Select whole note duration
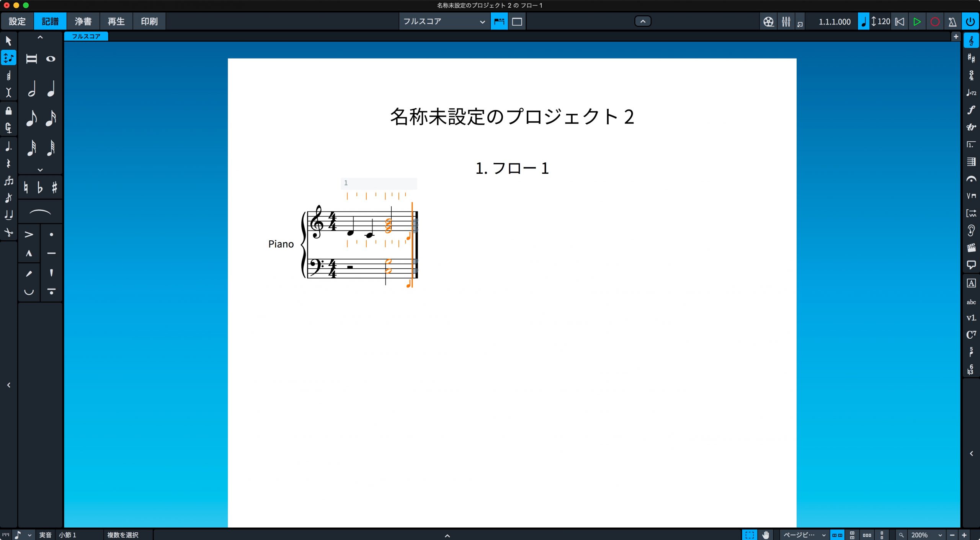 (x=51, y=59)
